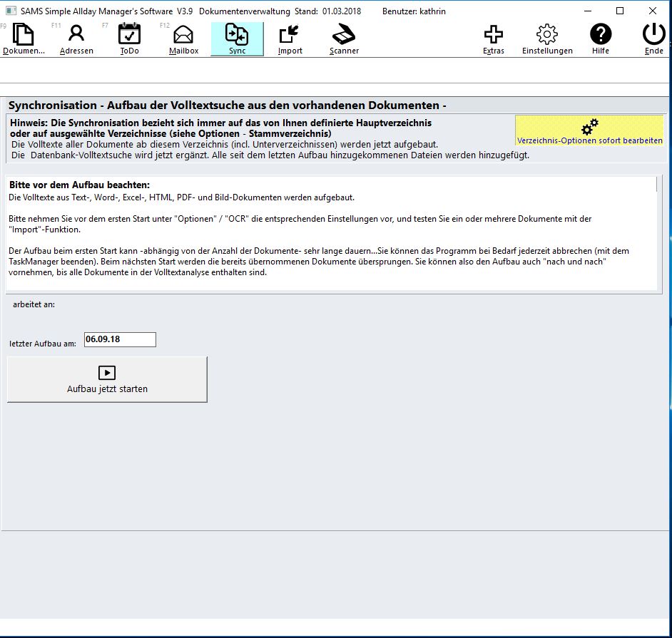Open the Einstellungen gear icon
Screen dimensions: 672x638
[546, 34]
